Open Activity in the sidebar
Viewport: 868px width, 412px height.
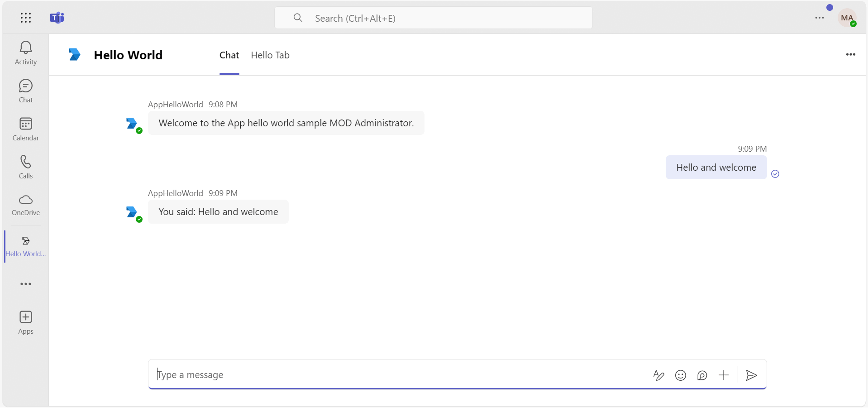(x=26, y=53)
